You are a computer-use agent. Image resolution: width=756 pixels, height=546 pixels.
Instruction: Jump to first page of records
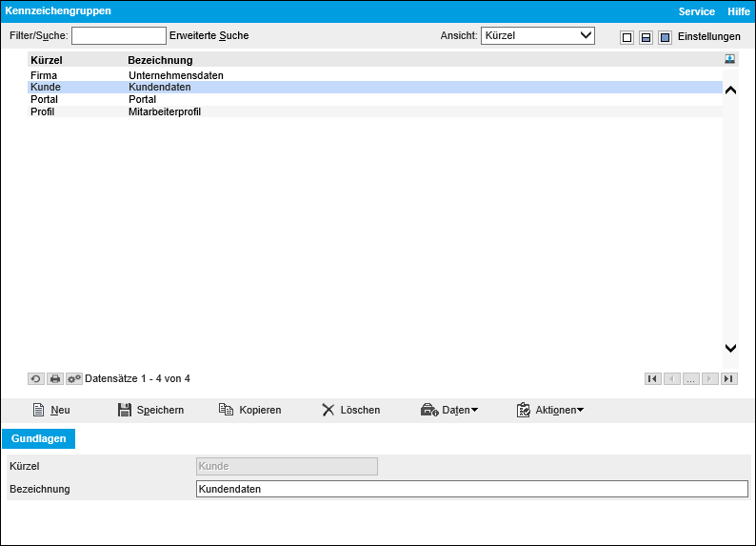[x=652, y=378]
